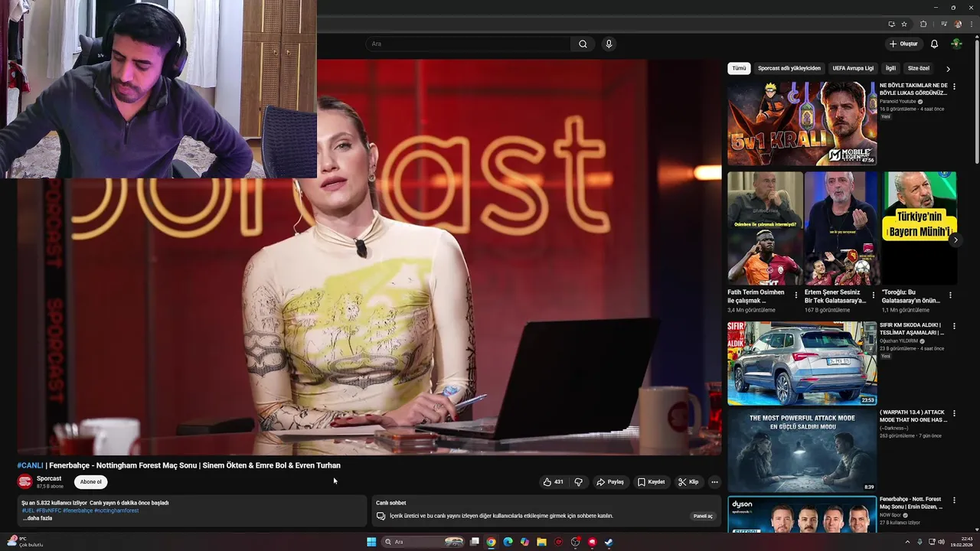
Task: Save the video with Kaydet
Action: 651,482
